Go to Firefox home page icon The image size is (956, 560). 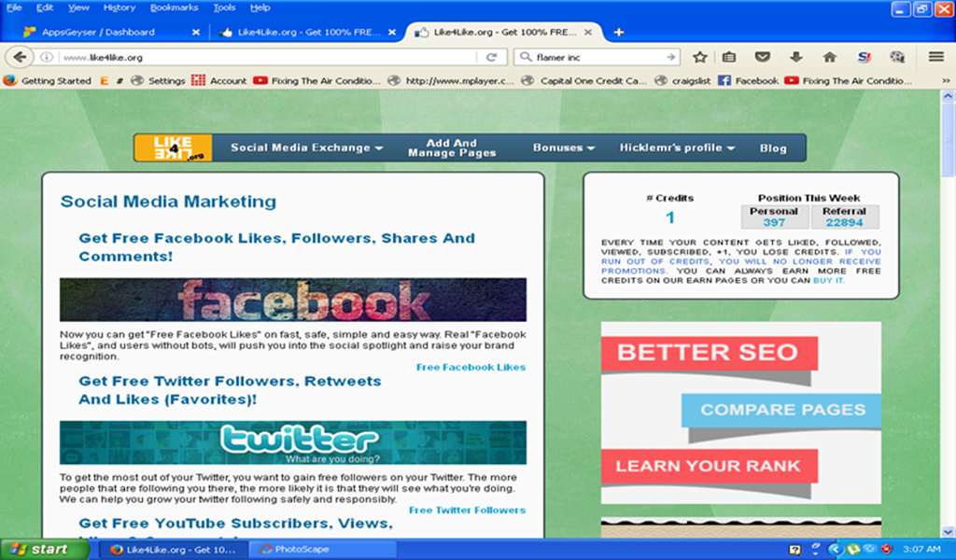829,57
